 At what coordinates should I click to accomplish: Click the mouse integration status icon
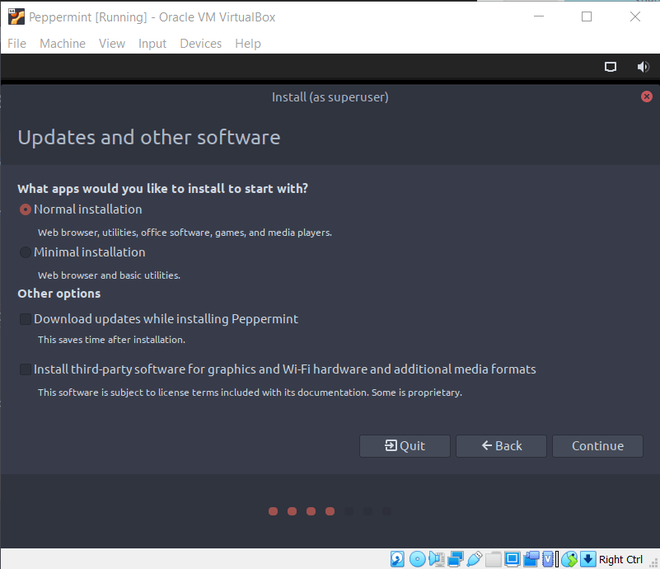click(x=570, y=559)
